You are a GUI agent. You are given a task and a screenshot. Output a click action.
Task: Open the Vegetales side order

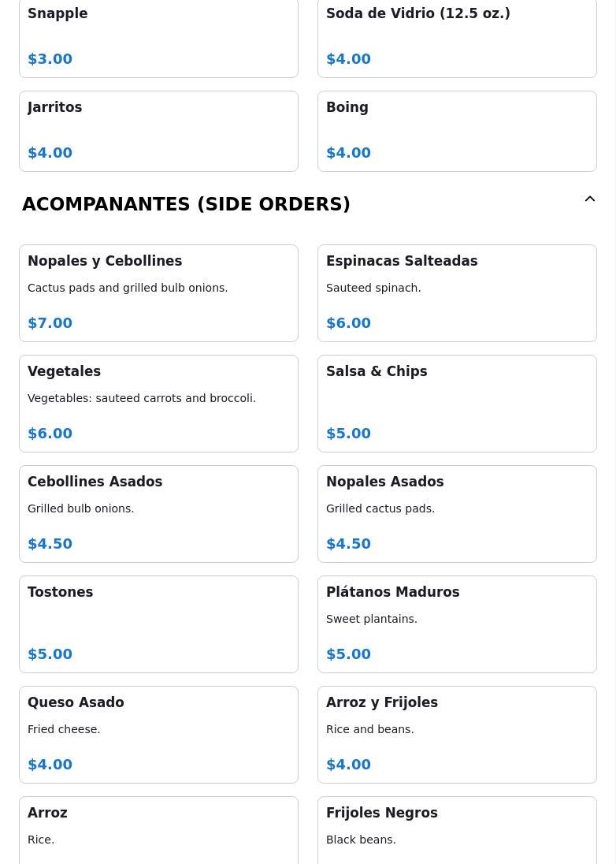tap(158, 403)
